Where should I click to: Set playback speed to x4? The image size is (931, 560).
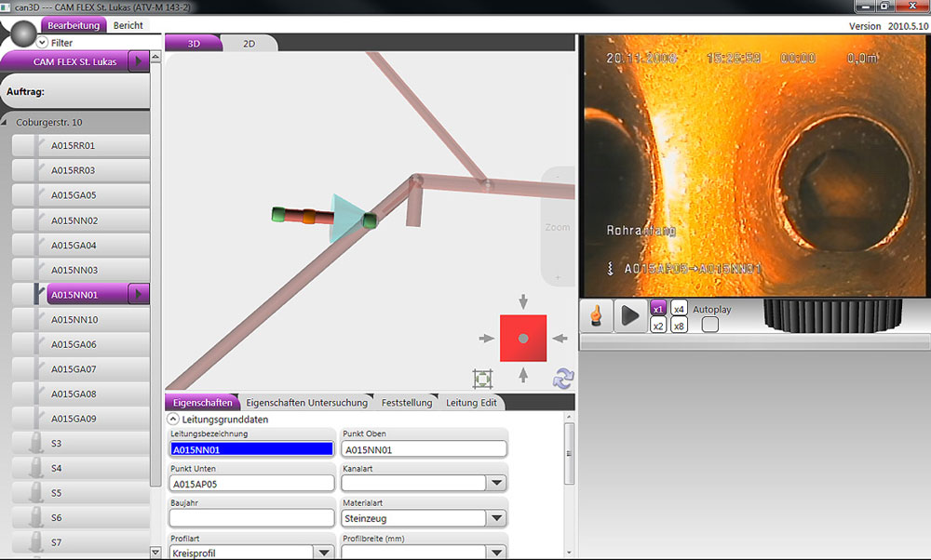[x=680, y=309]
